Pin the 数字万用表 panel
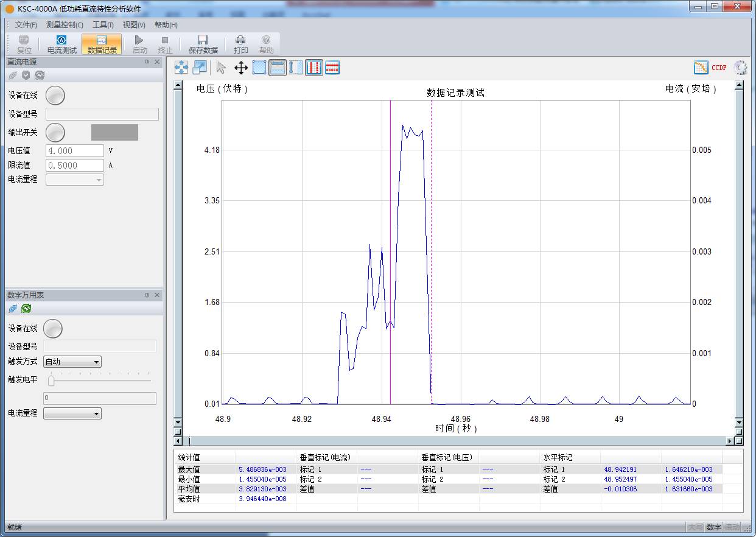Viewport: 756px width, 537px height. tap(147, 295)
